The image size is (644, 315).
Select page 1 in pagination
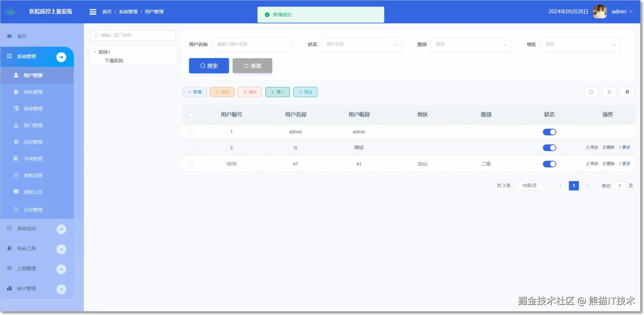574,186
